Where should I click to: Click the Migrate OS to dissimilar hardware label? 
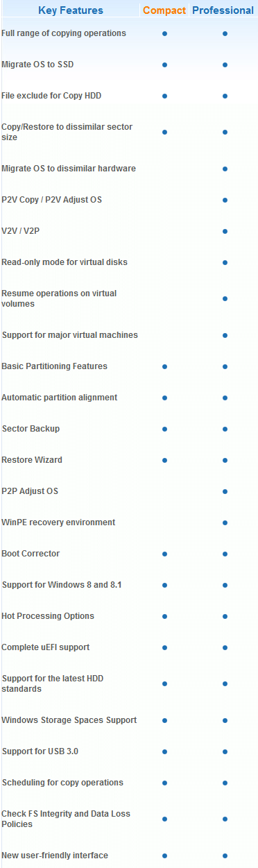tap(69, 169)
